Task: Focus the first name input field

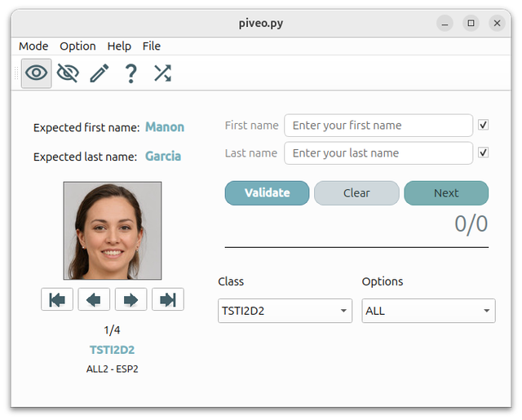Action: (378, 126)
